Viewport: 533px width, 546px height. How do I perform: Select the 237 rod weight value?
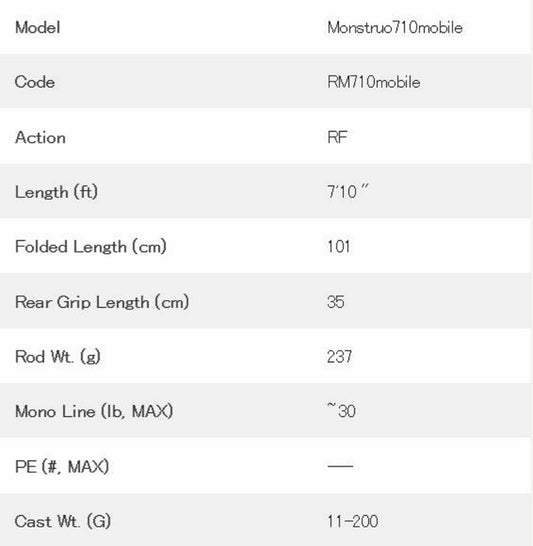[339, 357]
